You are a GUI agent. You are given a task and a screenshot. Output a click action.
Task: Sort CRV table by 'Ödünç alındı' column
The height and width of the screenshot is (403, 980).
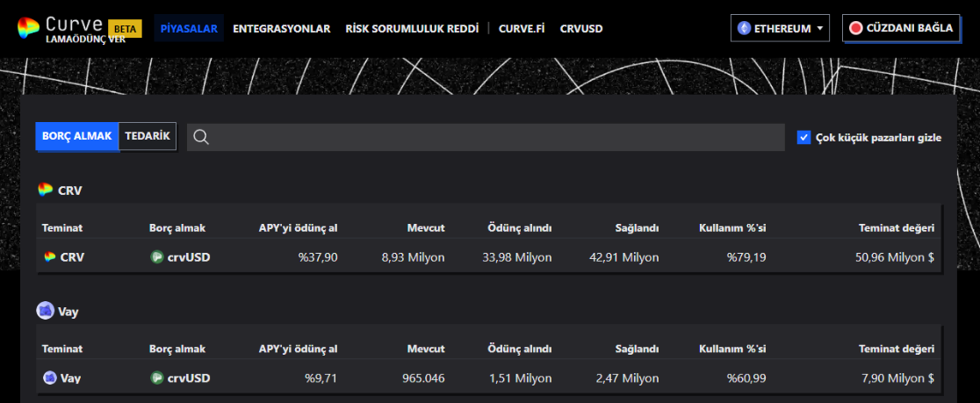519,228
